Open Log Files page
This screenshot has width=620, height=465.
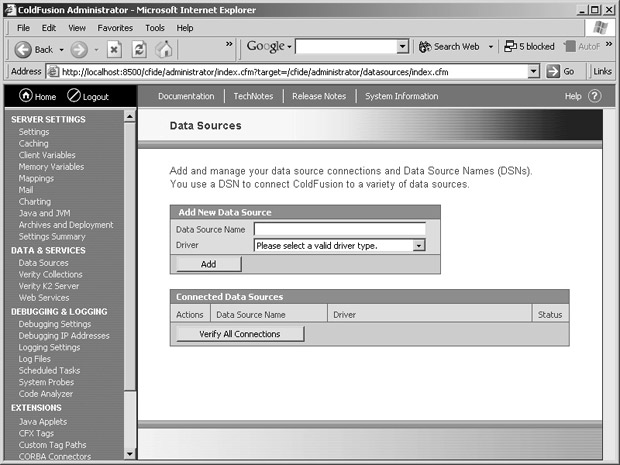coord(34,359)
